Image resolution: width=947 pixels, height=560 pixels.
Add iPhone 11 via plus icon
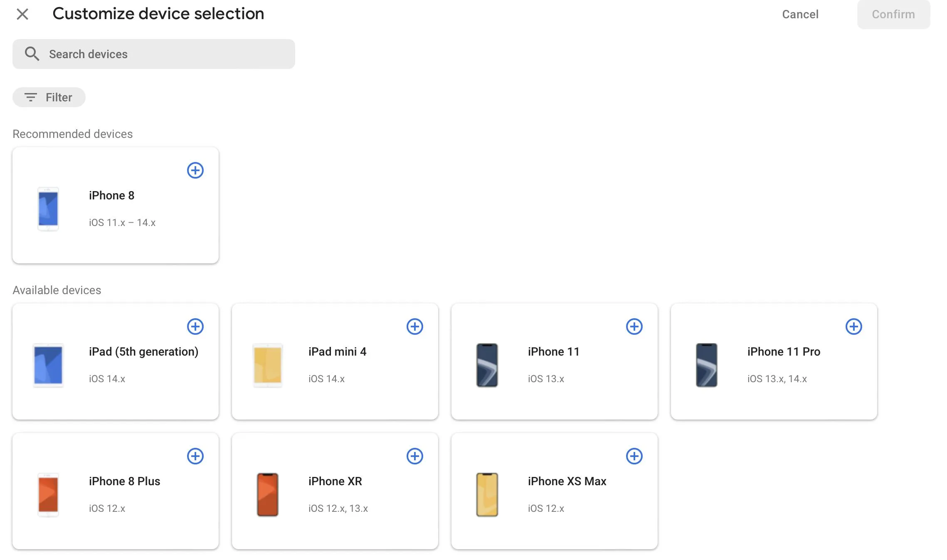pyautogui.click(x=634, y=327)
